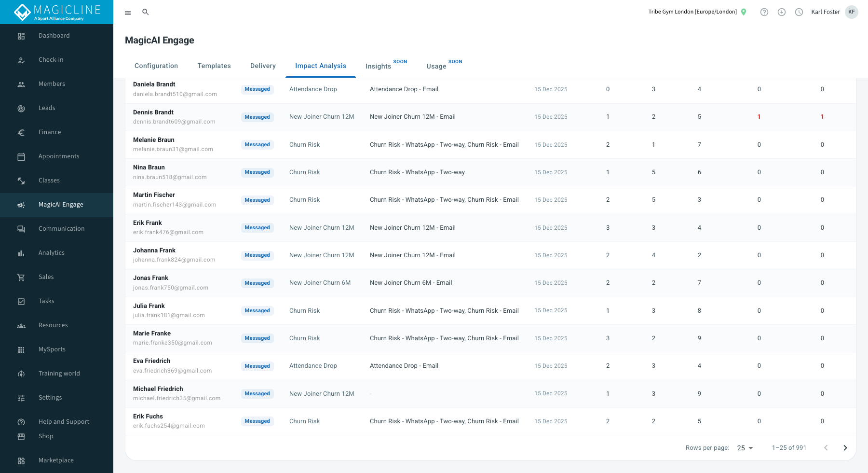Click the Karl Foster user name
Image resolution: width=868 pixels, height=473 pixels.
(x=826, y=12)
